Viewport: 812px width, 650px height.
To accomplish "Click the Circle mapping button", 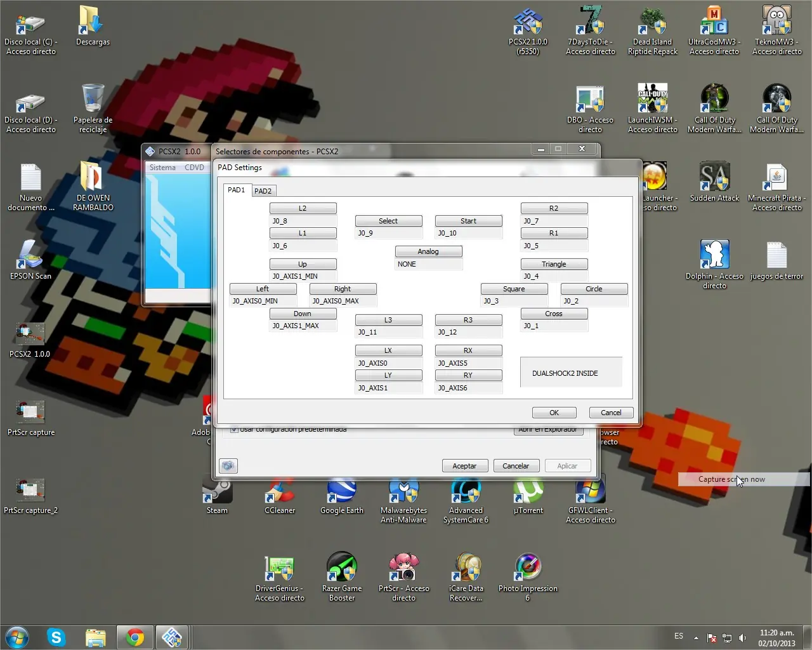I will [x=594, y=289].
